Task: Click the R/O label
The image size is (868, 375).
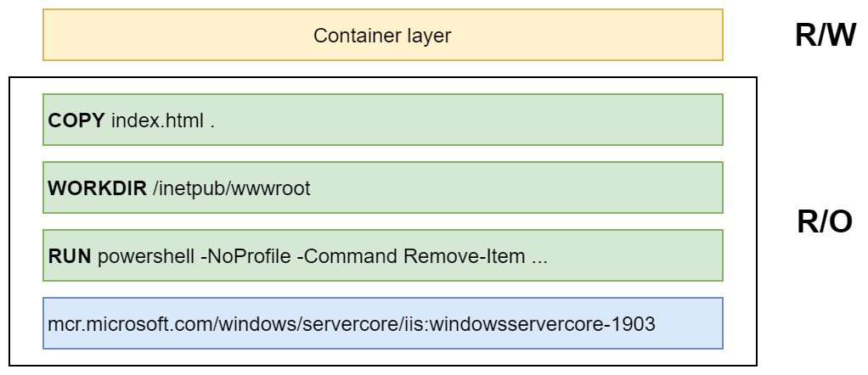Action: [x=825, y=221]
